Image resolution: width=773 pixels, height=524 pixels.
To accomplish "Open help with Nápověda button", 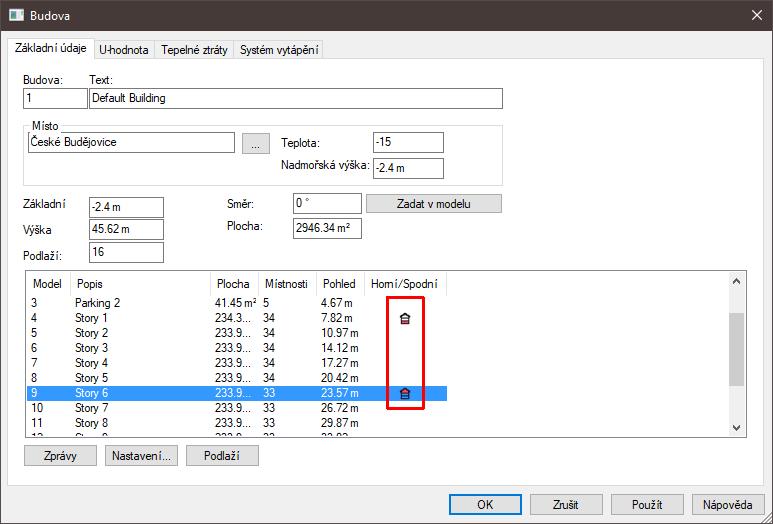I will click(x=728, y=505).
